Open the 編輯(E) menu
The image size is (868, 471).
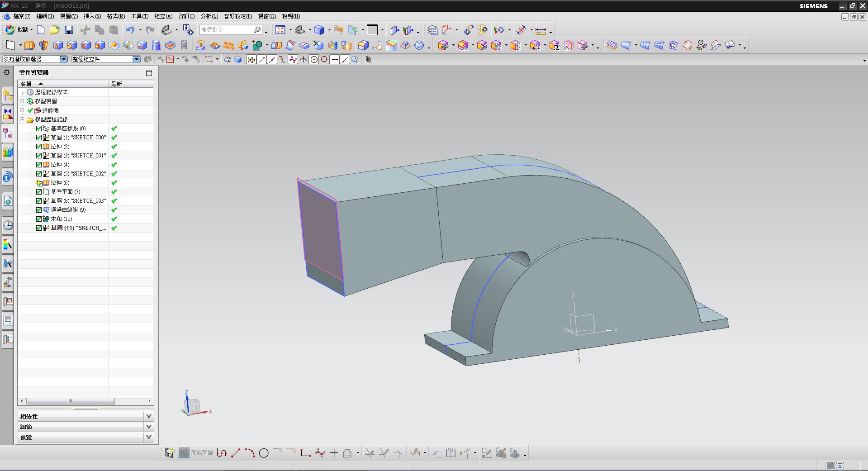pos(45,16)
